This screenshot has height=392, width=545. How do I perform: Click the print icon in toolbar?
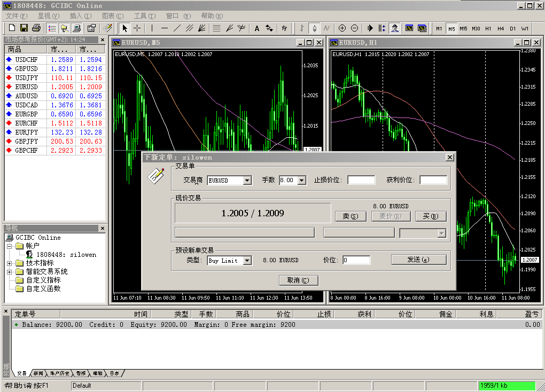click(x=36, y=28)
